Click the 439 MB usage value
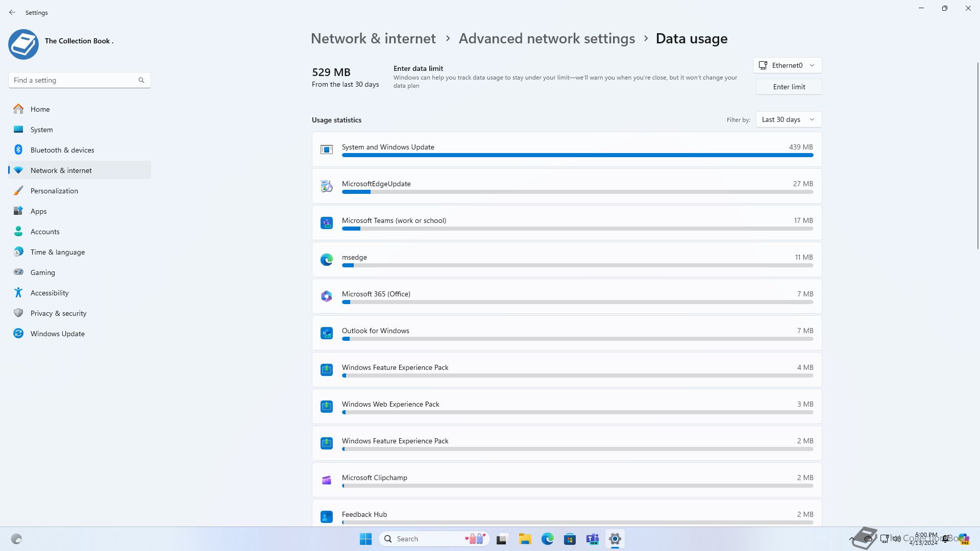The image size is (980, 551). pos(801,147)
